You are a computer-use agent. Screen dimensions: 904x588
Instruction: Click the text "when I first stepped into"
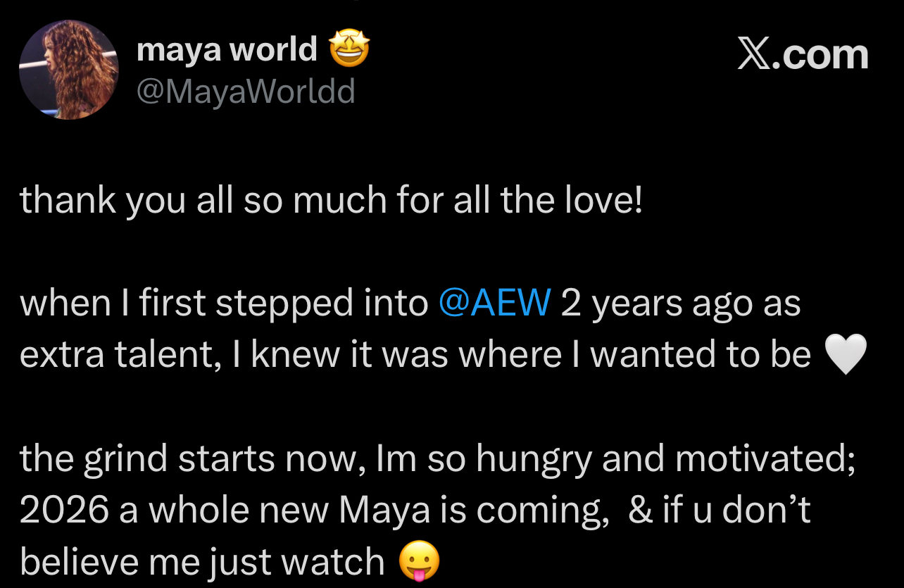coord(224,304)
